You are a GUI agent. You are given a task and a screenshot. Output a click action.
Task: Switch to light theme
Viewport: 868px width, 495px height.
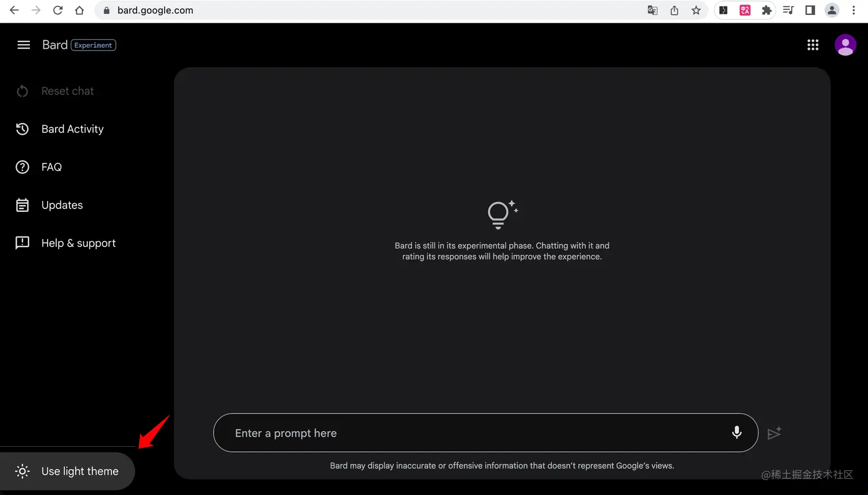(67, 471)
